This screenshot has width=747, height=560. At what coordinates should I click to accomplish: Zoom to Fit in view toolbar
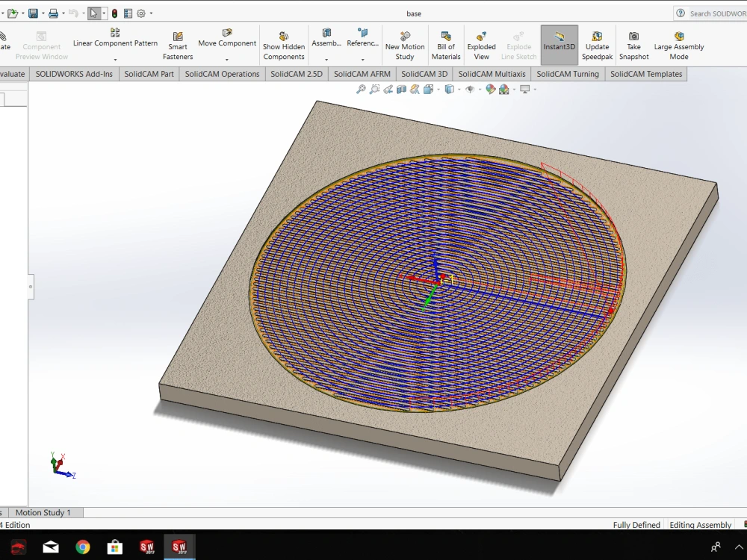[361, 89]
